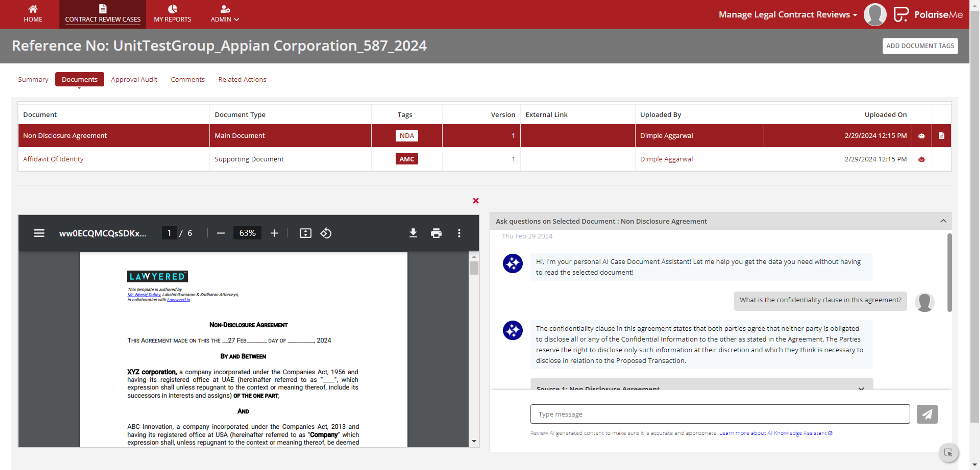Viewport: 980px width, 470px height.
Task: Open the Approval Audit tab
Action: (134, 79)
